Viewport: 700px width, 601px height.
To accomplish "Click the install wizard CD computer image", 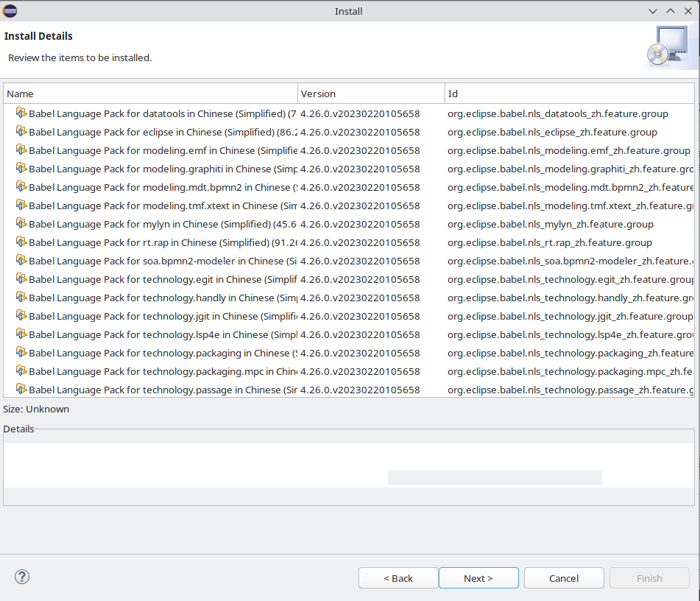I will [668, 46].
